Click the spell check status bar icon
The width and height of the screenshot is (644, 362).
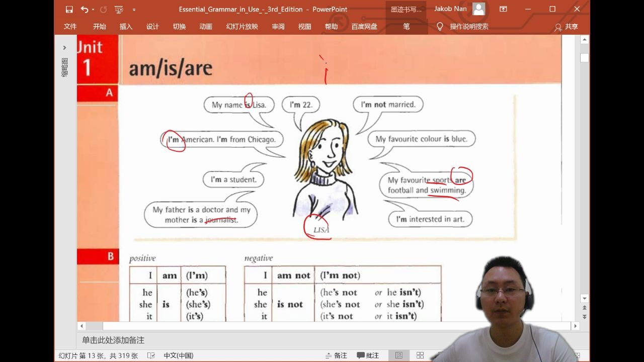(151, 355)
